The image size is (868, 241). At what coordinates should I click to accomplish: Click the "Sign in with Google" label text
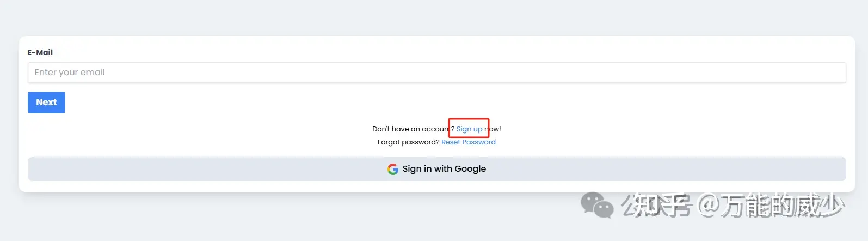(x=444, y=169)
